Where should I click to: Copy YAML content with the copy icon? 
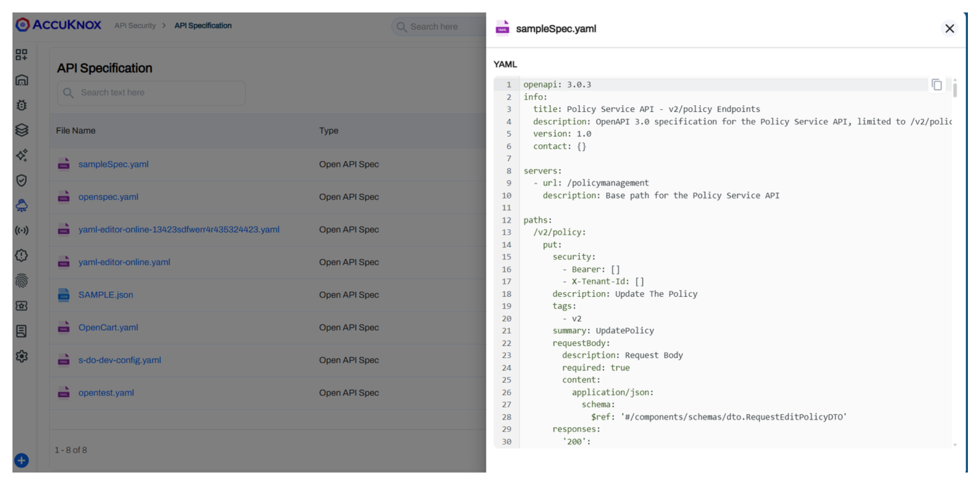(x=936, y=85)
